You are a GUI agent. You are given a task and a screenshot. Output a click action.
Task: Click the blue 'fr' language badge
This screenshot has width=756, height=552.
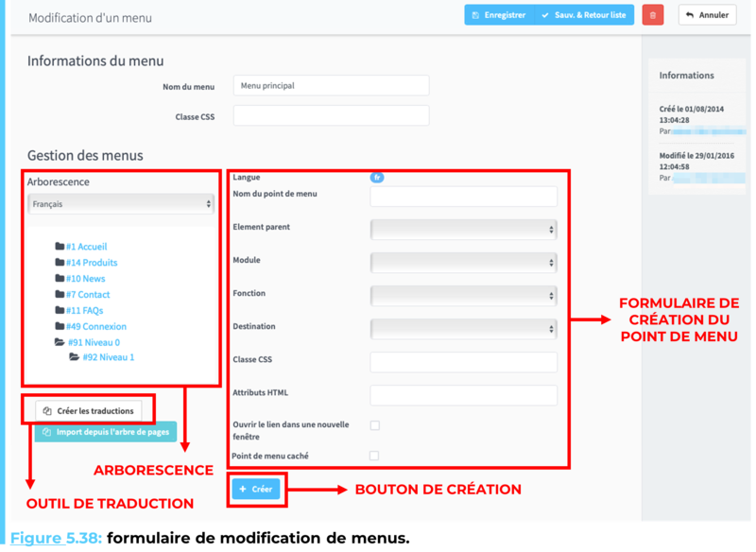pos(377,178)
